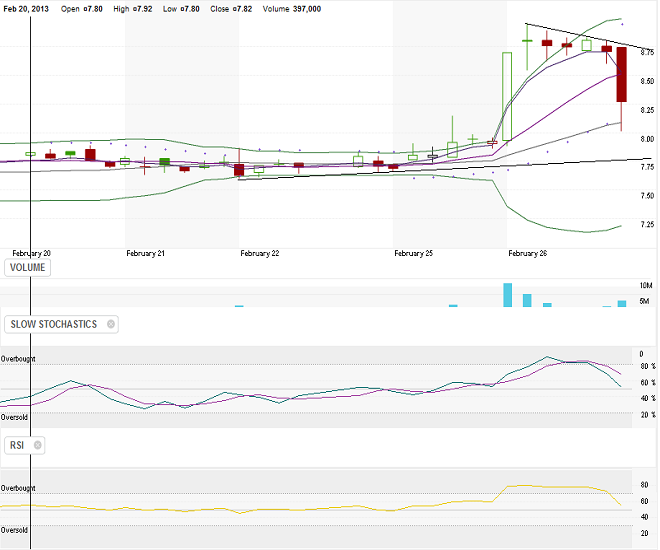Select the February 25 date label

click(414, 254)
